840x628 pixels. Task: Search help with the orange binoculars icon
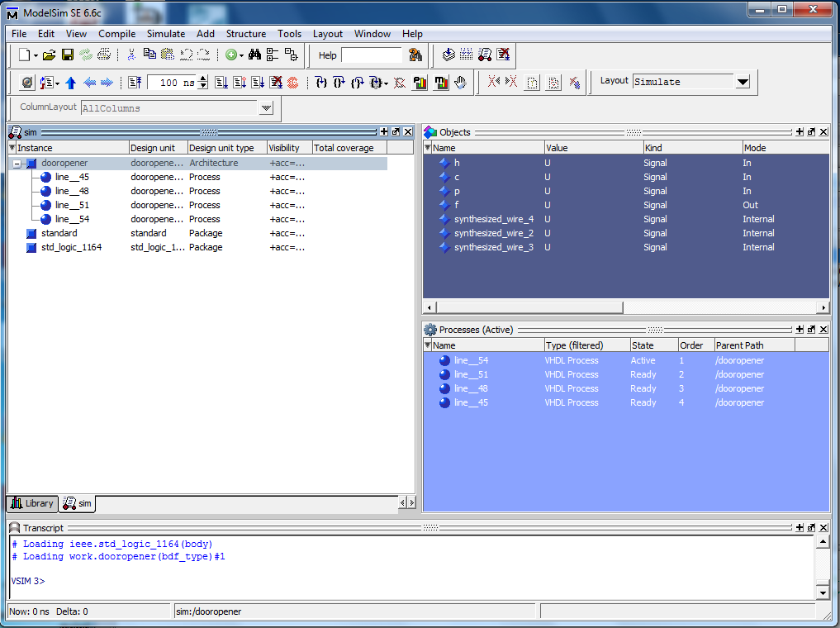(415, 55)
